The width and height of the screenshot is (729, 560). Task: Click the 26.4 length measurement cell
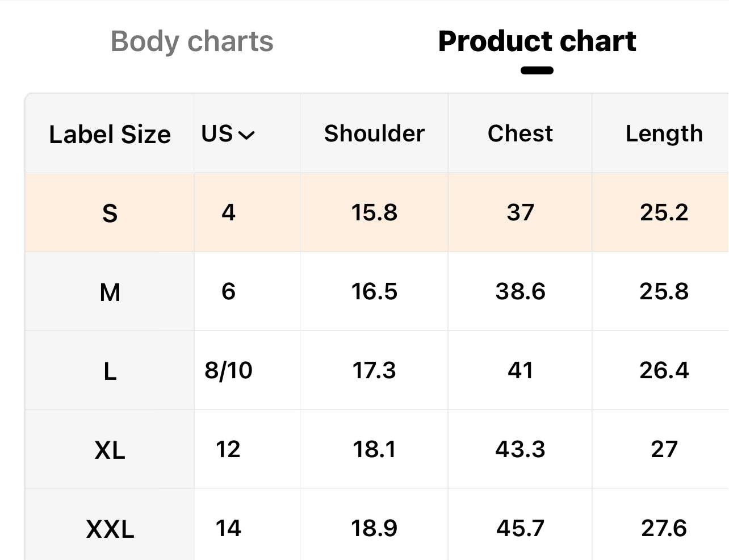click(x=664, y=370)
